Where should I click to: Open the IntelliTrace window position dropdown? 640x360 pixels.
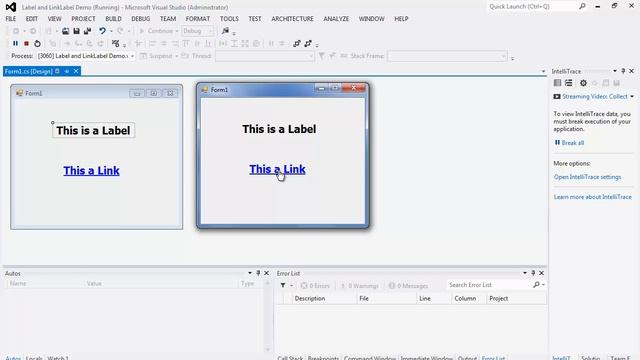point(615,71)
